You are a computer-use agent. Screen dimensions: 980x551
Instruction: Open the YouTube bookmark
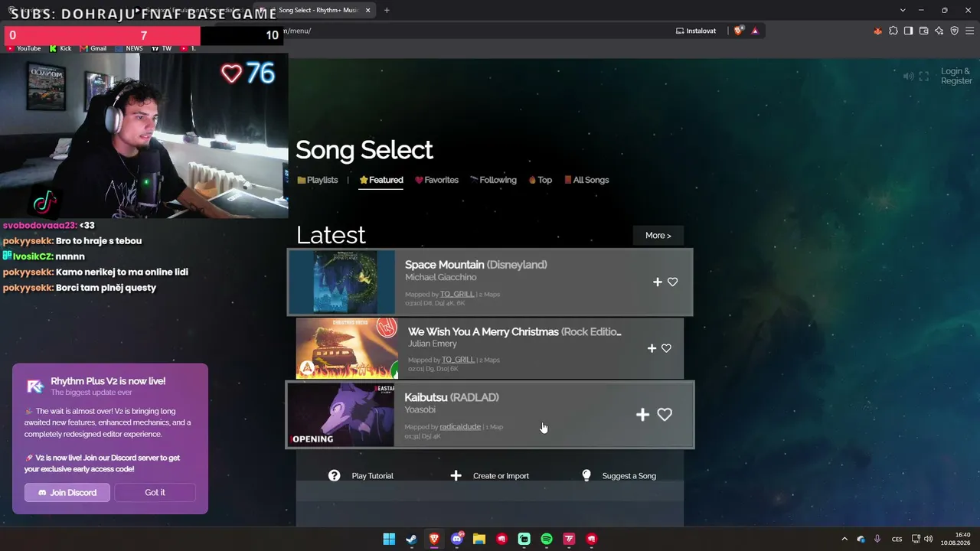coord(24,48)
